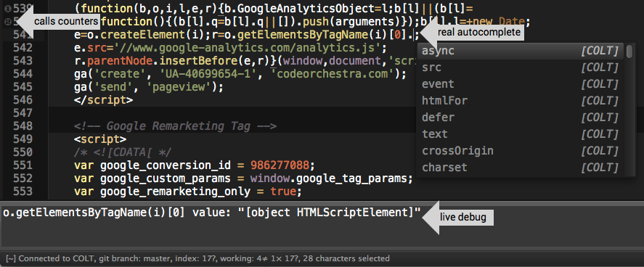
Task: Click 'google_remarketing_only' variable name
Action: [176, 192]
